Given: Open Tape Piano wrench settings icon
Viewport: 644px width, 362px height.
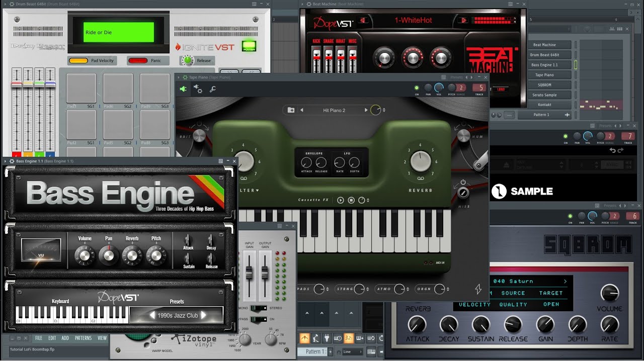Looking at the screenshot, I should pos(213,89).
